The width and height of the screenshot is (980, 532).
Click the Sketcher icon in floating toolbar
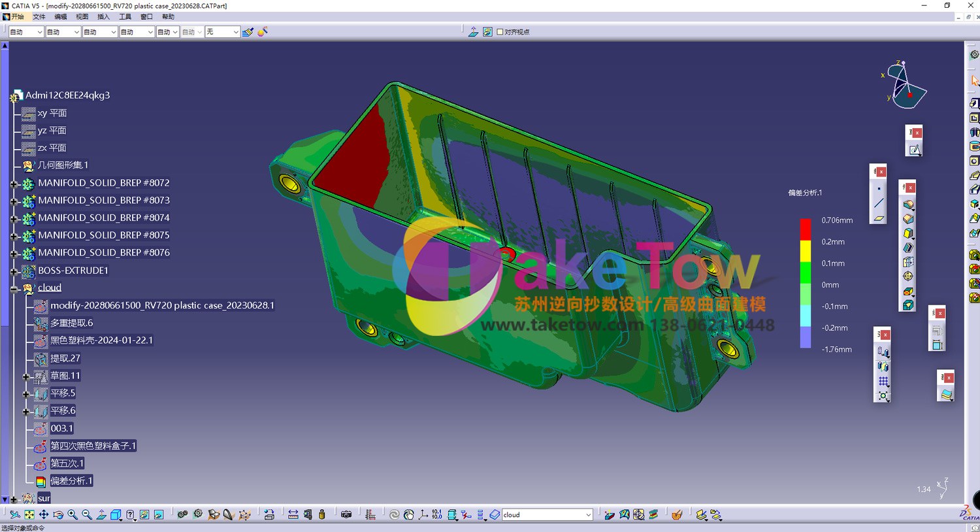915,150
